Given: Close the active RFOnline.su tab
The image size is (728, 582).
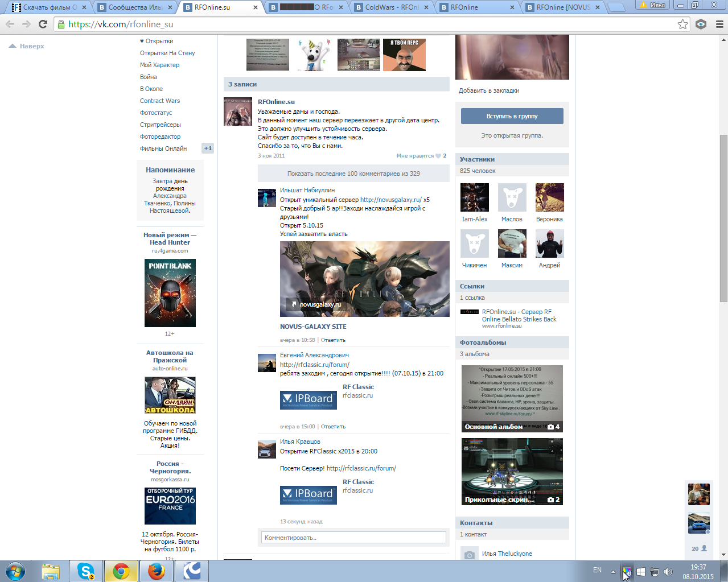Looking at the screenshot, I should point(255,7).
